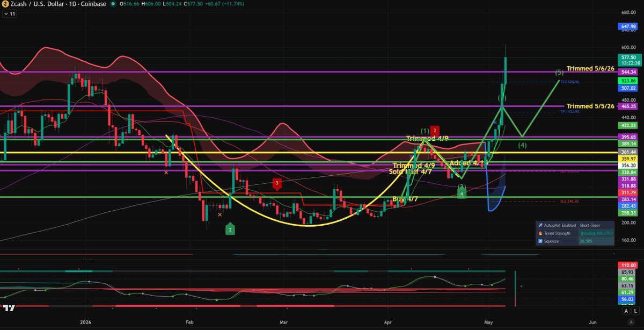
Task: Click the Zcash coin logo icon
Action: [x=5, y=4]
